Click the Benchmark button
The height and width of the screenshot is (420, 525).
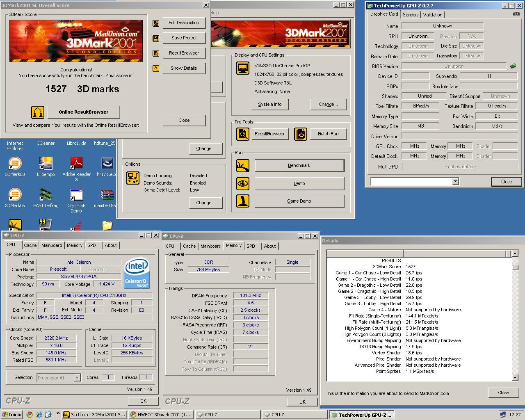[299, 165]
